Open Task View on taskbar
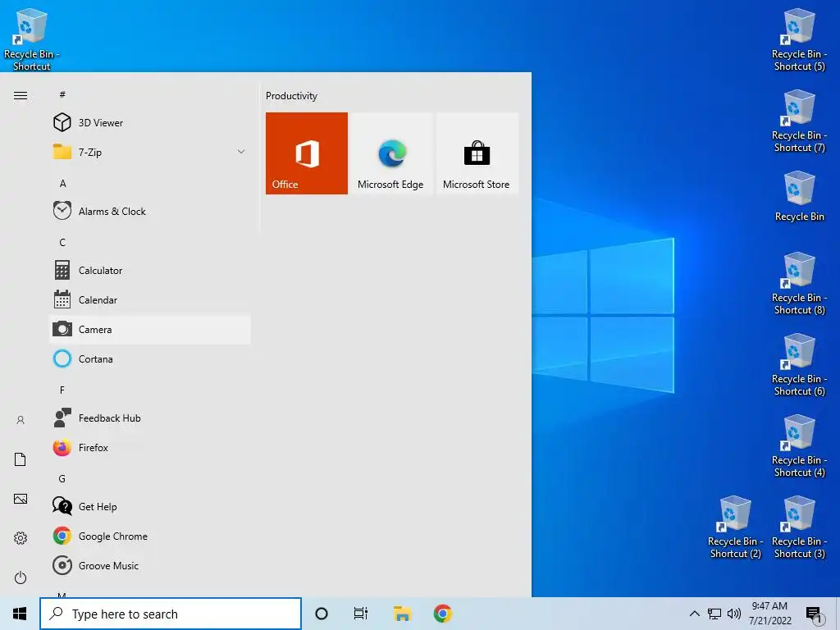840x630 pixels. [x=361, y=614]
